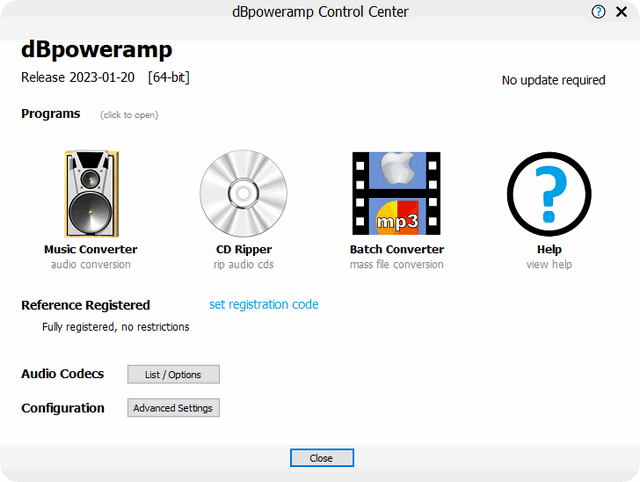This screenshot has width=640, height=482.
Task: Open the Advanced Settings button
Action: 173,408
